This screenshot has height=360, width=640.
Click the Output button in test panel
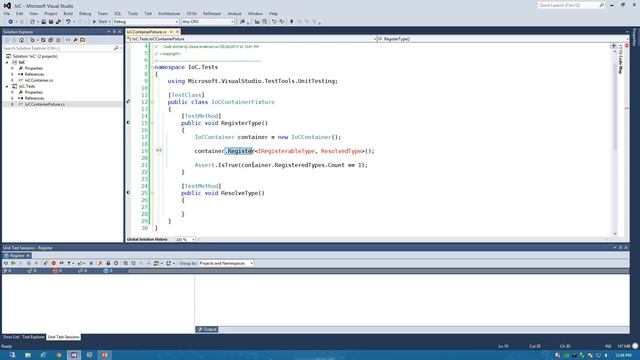point(207,329)
